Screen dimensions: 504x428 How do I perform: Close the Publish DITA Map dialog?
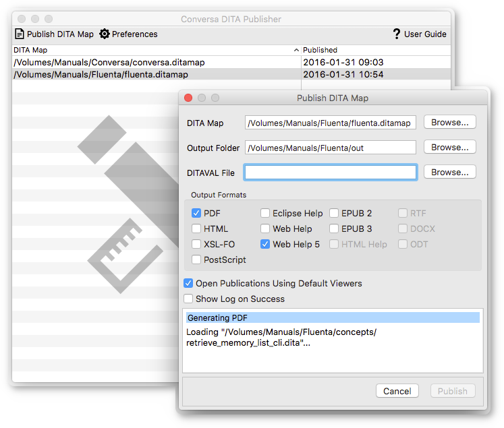click(188, 98)
